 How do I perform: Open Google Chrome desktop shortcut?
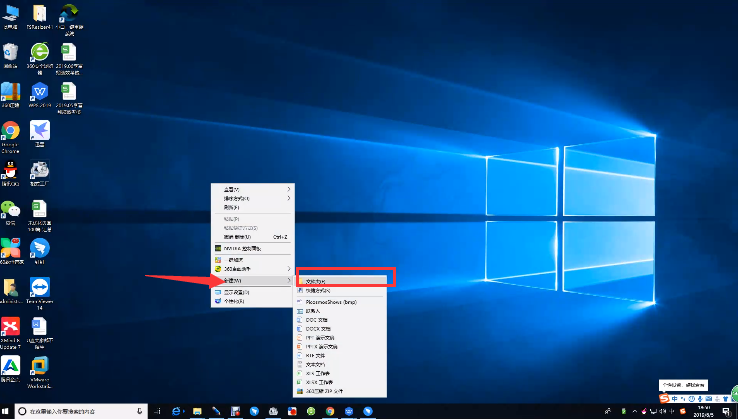[x=11, y=132]
